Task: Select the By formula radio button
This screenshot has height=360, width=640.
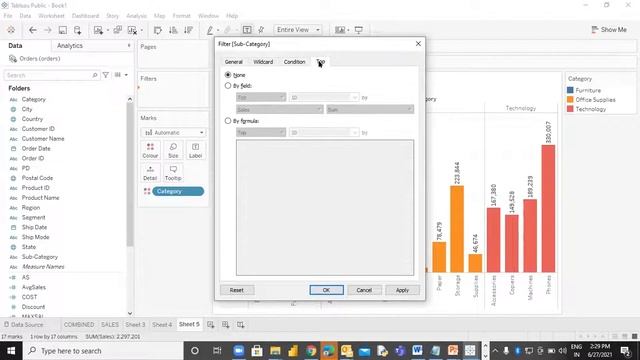Action: pyautogui.click(x=228, y=121)
